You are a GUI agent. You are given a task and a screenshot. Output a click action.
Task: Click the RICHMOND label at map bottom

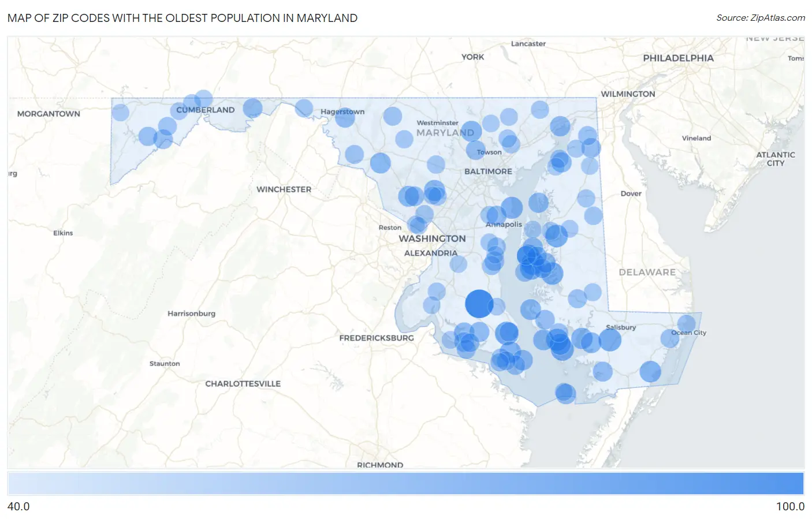pos(380,465)
